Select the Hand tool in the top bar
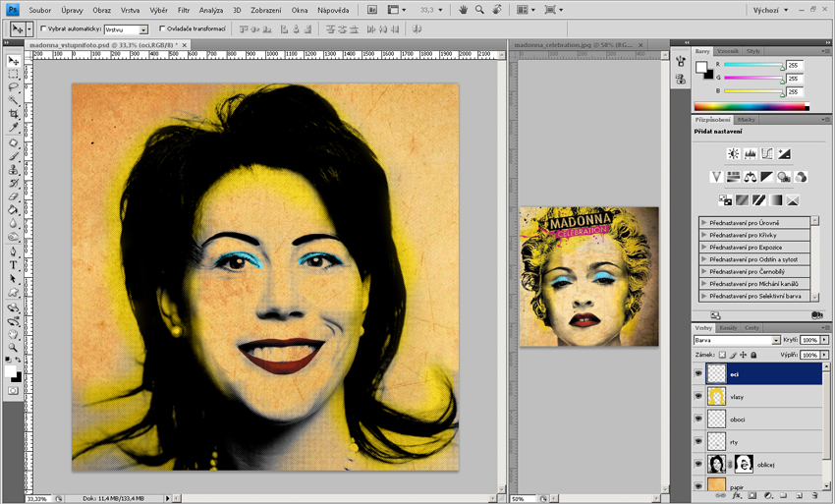 point(463,9)
